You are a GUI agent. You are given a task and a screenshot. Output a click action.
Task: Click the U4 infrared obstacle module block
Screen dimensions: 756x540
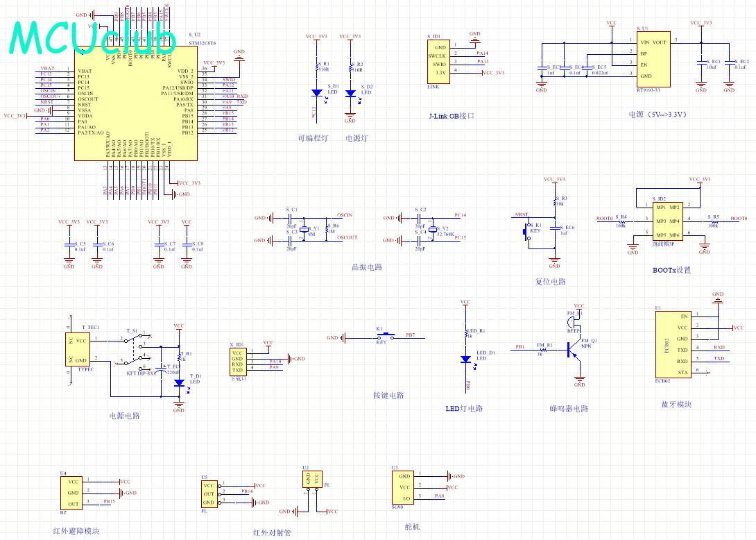[x=74, y=492]
